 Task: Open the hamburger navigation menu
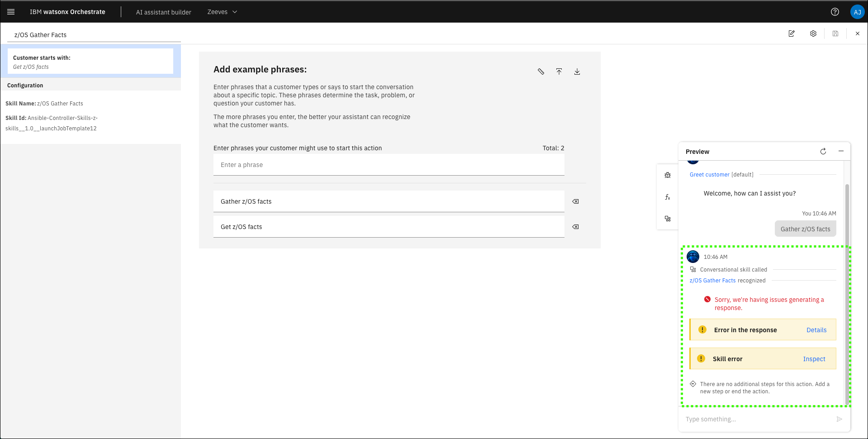[x=11, y=12]
